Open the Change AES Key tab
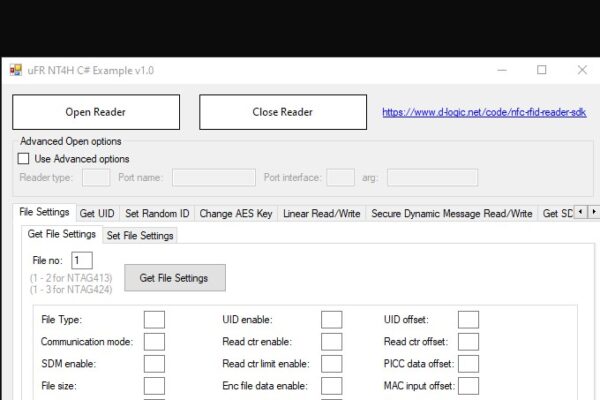600x400 pixels. 236,214
